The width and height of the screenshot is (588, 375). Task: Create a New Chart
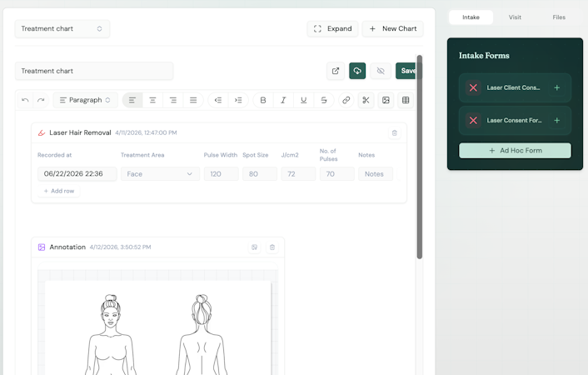392,29
